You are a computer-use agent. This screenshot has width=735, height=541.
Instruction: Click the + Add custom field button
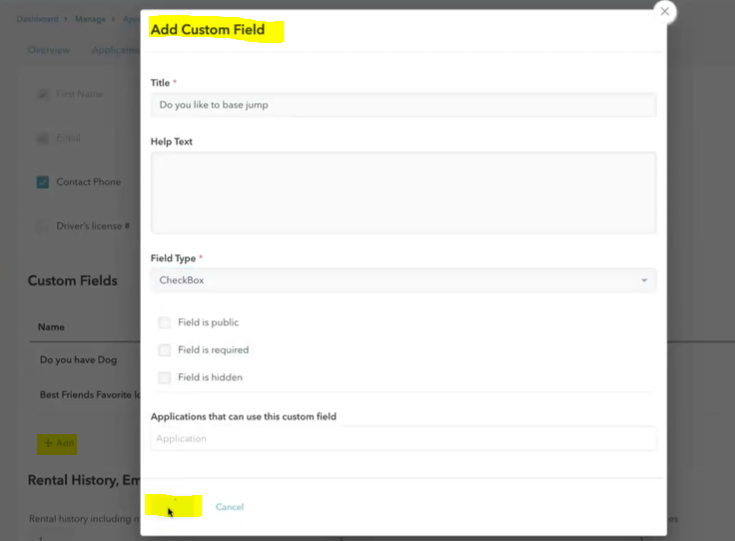pos(58,443)
